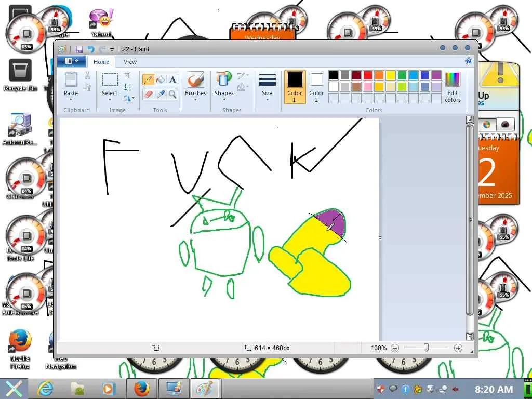
Task: Click the Copy icon in Clipboard
Action: [87, 87]
